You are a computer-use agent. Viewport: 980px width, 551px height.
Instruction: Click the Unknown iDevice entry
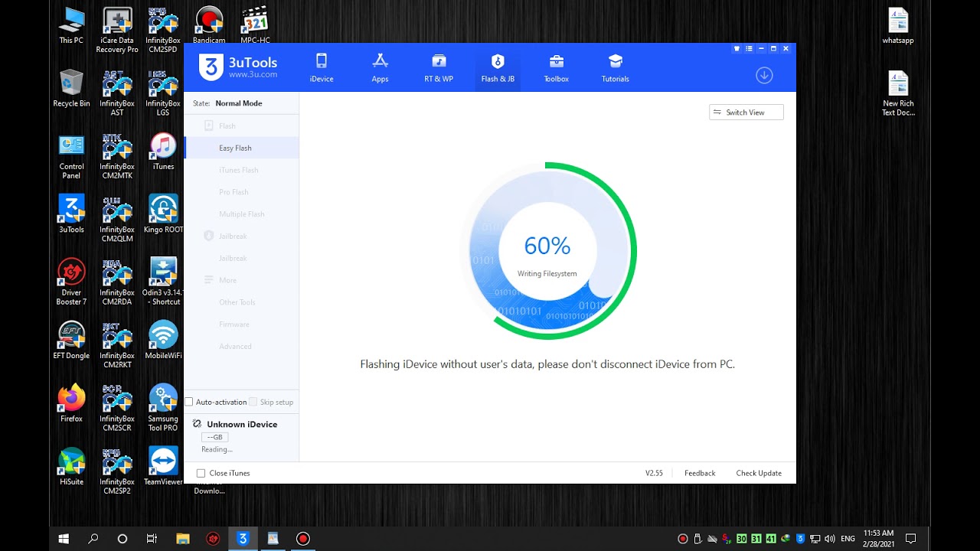point(241,424)
